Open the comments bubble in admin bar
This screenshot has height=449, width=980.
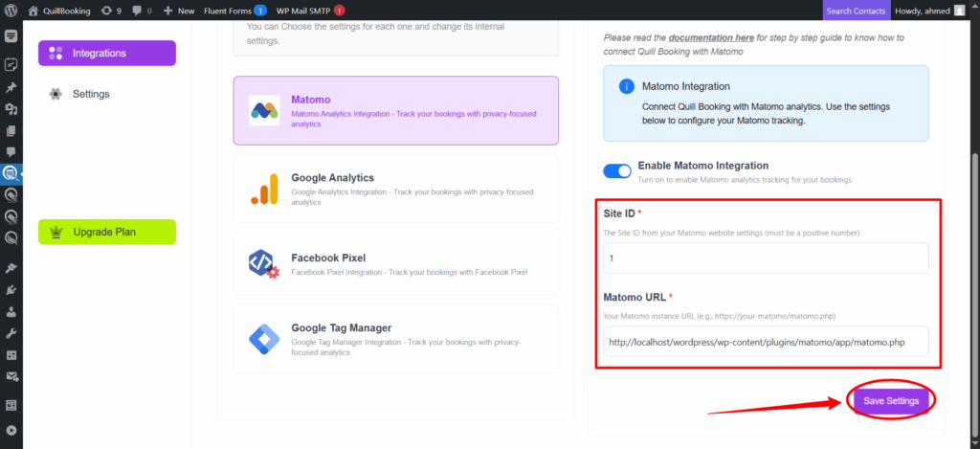tap(144, 11)
